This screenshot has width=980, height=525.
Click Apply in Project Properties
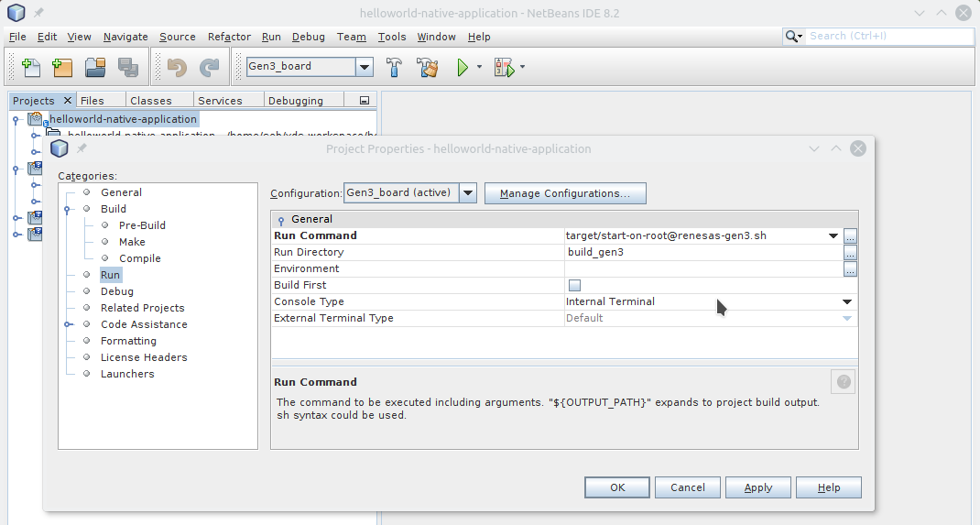[x=758, y=487]
